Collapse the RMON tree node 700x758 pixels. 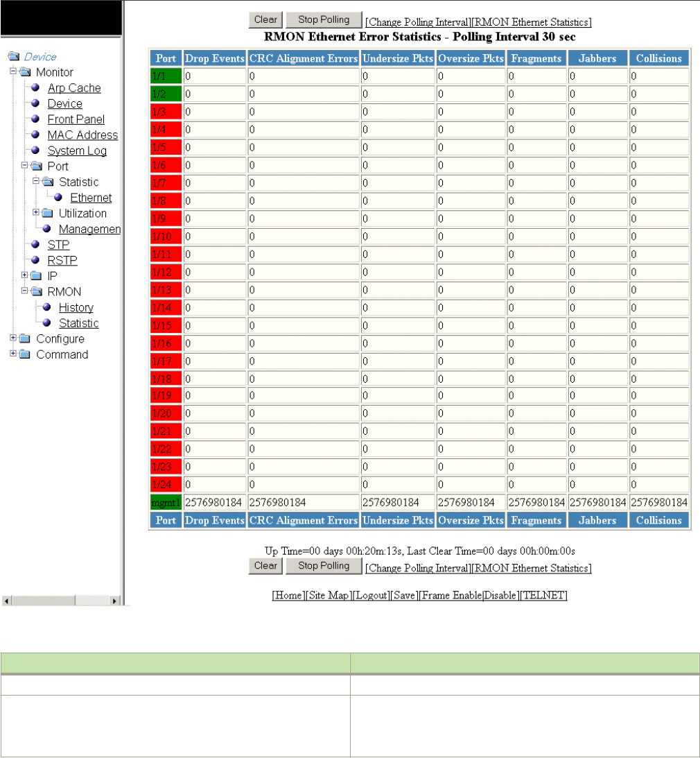coord(25,291)
